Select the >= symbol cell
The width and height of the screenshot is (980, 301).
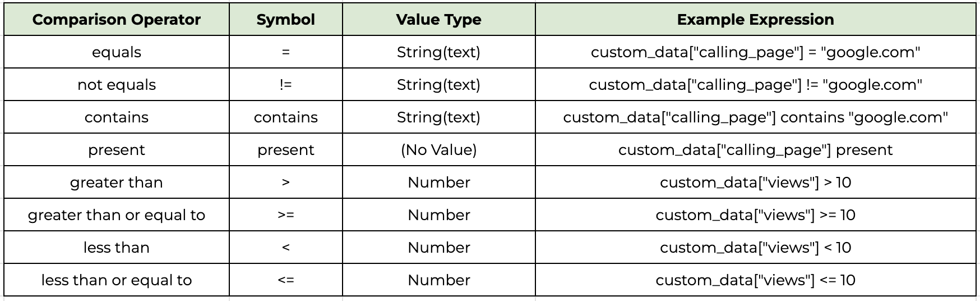click(286, 215)
